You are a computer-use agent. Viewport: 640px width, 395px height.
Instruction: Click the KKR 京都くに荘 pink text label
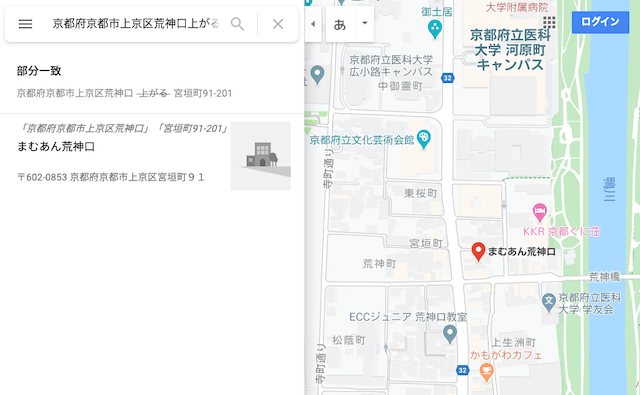[x=561, y=231]
